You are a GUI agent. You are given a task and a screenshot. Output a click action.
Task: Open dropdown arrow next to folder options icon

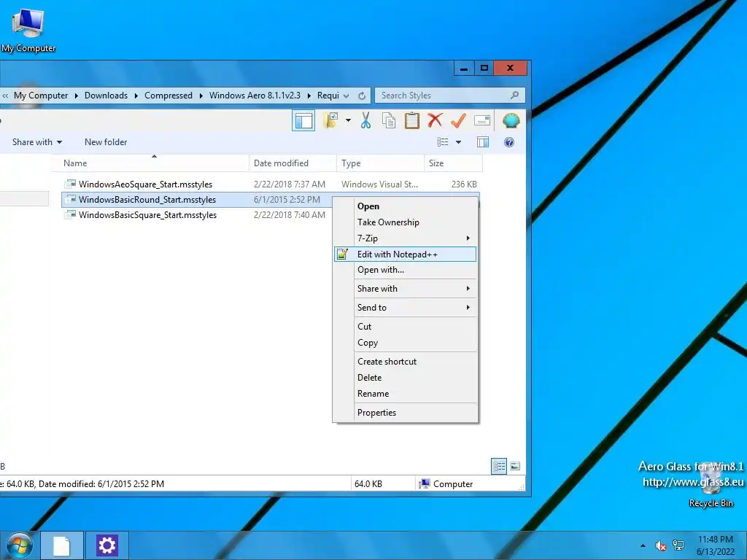coord(348,120)
